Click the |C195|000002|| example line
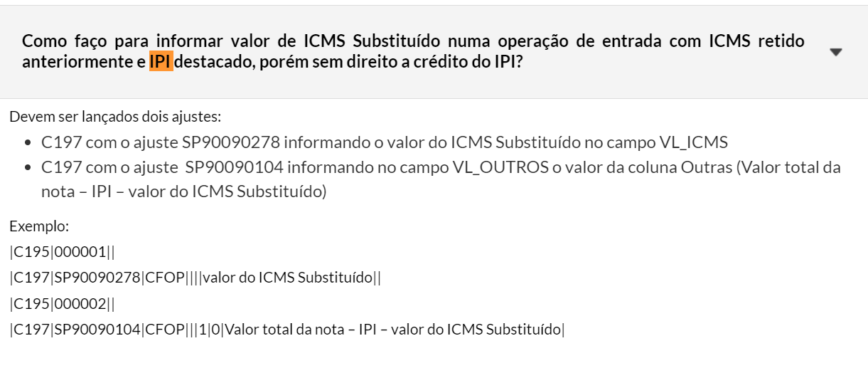 click(x=63, y=305)
